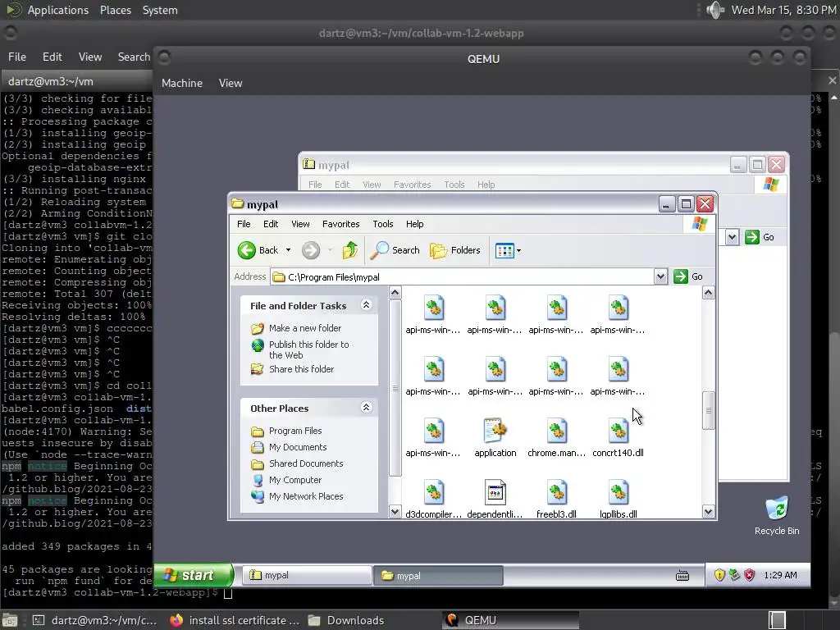Click the Forward arrow in Explorer toolbar
The width and height of the screenshot is (840, 630).
[x=311, y=250]
